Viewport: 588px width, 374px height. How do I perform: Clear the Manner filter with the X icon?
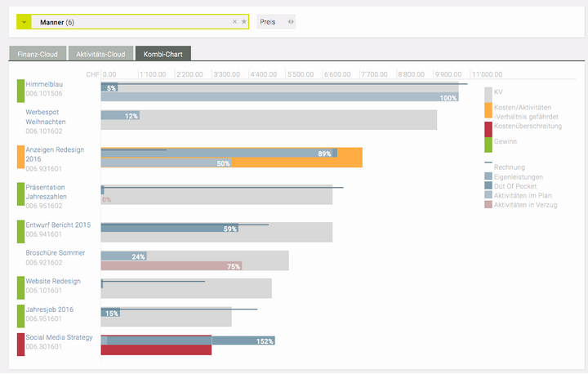234,22
